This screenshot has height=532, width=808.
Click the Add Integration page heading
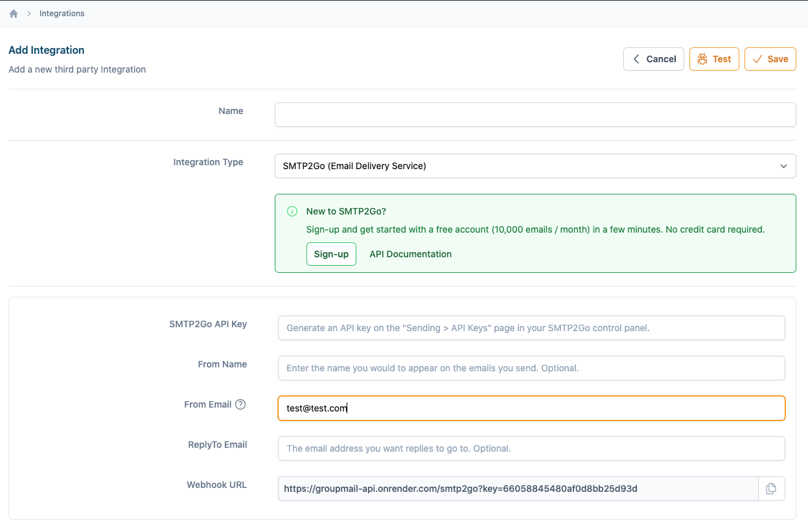click(x=47, y=50)
